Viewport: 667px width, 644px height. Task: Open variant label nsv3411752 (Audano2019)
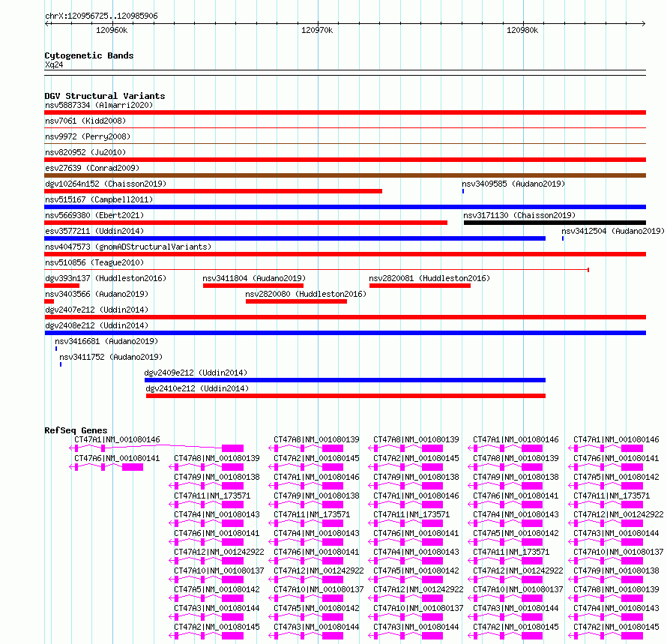(111, 357)
